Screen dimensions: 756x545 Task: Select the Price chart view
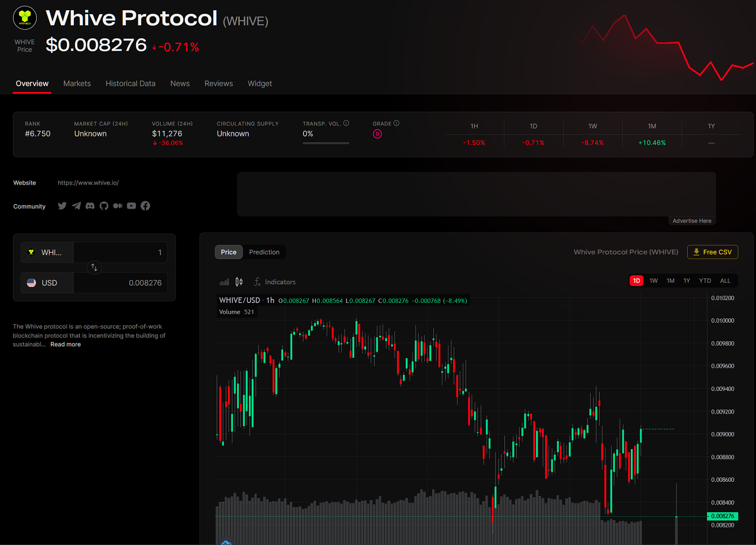pyautogui.click(x=228, y=252)
